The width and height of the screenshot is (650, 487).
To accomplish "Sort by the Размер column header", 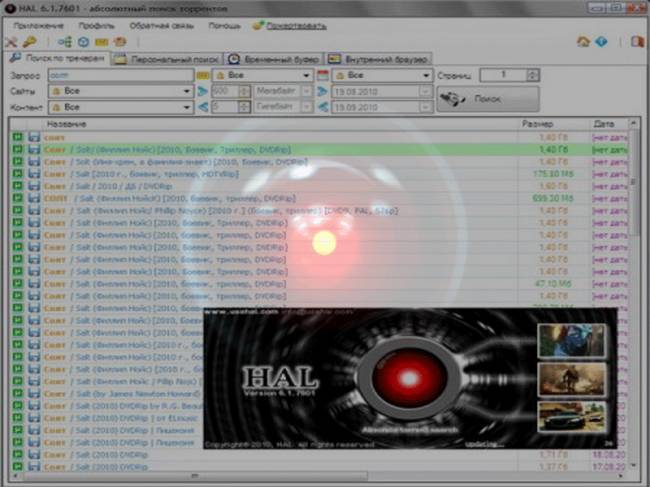I will (537, 124).
